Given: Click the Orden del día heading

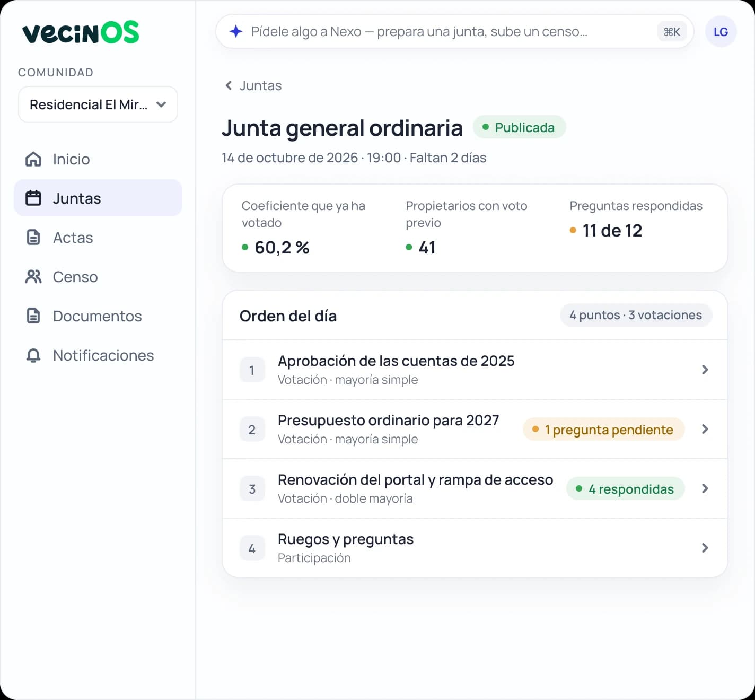Looking at the screenshot, I should [x=288, y=316].
